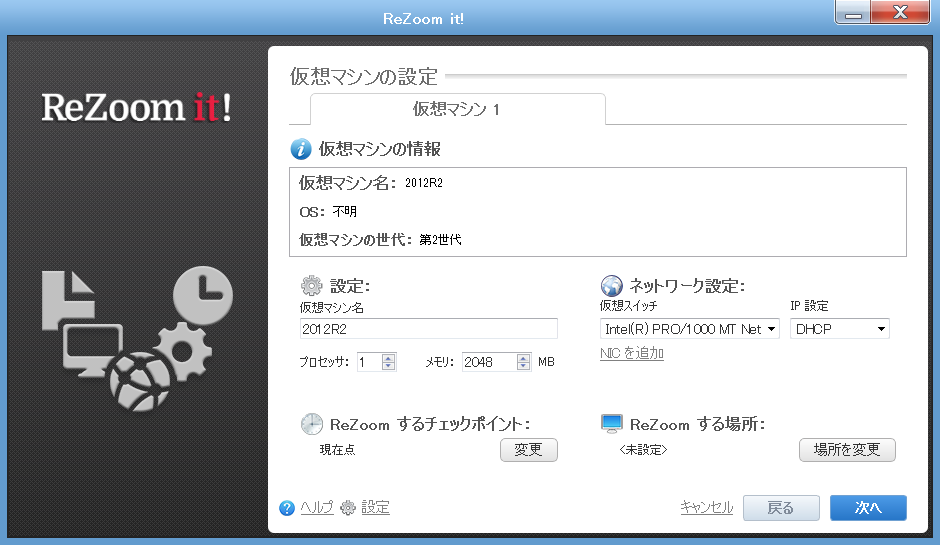Screen dimensions: 940x545
Task: Click the 仮想マシン名 input field containing 2012R2
Action: 429,329
